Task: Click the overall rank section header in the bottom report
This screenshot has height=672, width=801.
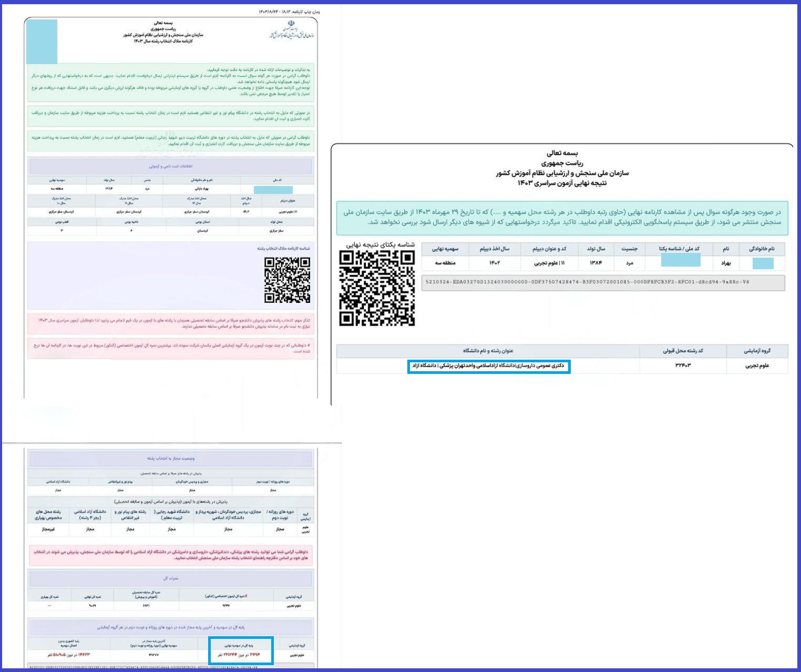Action: coord(170,627)
